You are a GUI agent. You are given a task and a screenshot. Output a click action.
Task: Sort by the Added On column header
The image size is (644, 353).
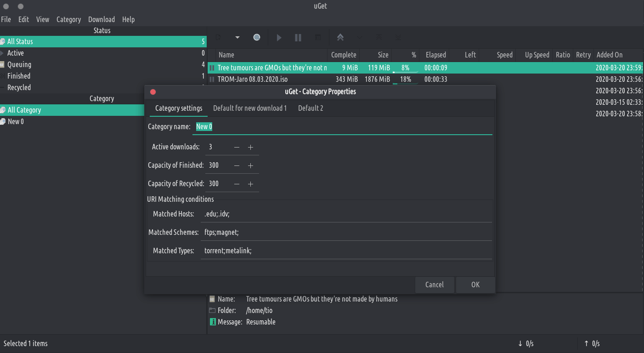coord(618,55)
